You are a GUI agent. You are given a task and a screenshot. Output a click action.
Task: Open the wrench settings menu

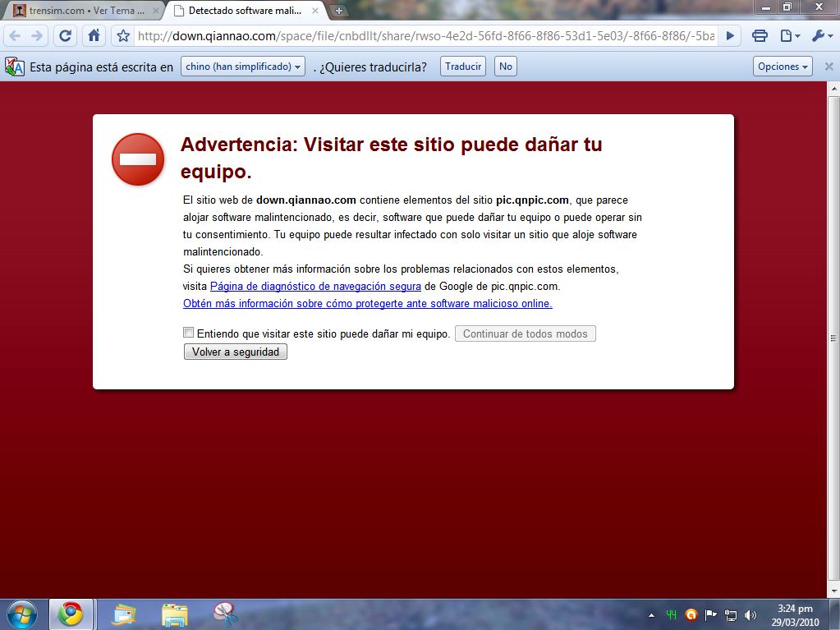click(x=821, y=36)
